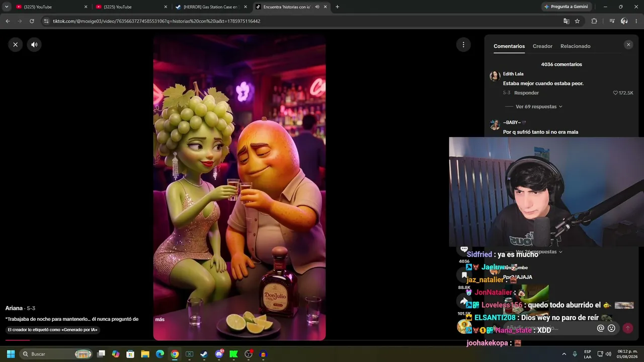The image size is (644, 362).
Task: Like Edith Lala's comment
Action: coord(615,93)
